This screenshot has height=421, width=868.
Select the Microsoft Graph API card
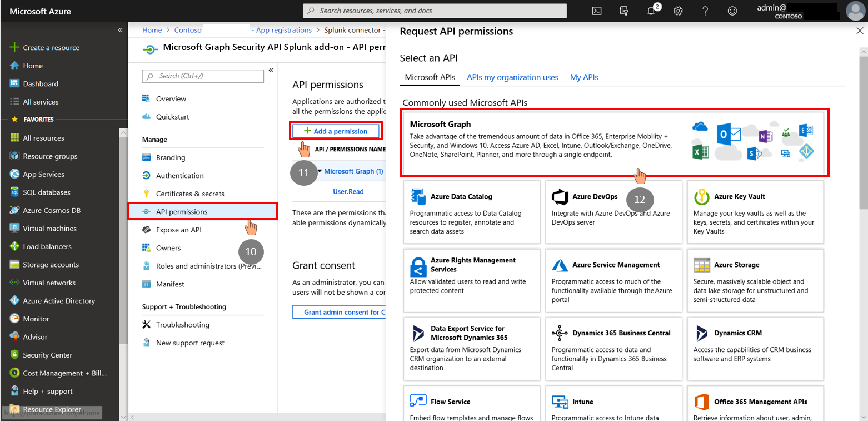[614, 143]
